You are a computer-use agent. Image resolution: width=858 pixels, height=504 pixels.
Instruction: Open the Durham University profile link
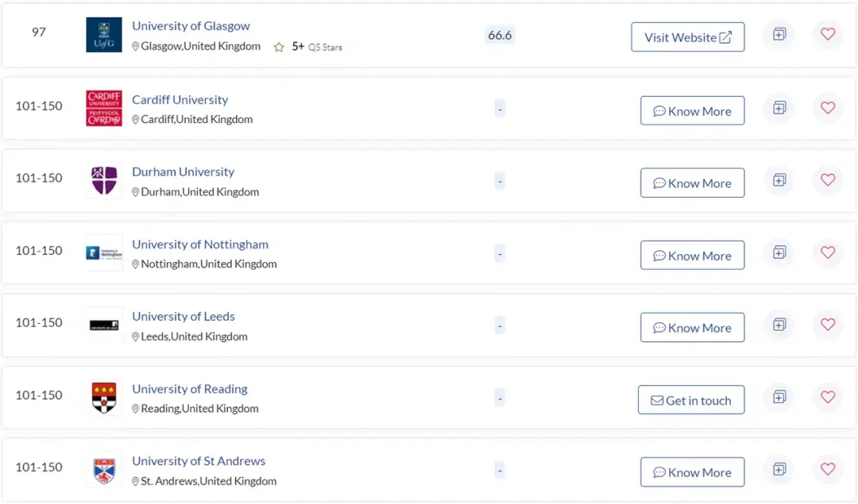click(183, 171)
